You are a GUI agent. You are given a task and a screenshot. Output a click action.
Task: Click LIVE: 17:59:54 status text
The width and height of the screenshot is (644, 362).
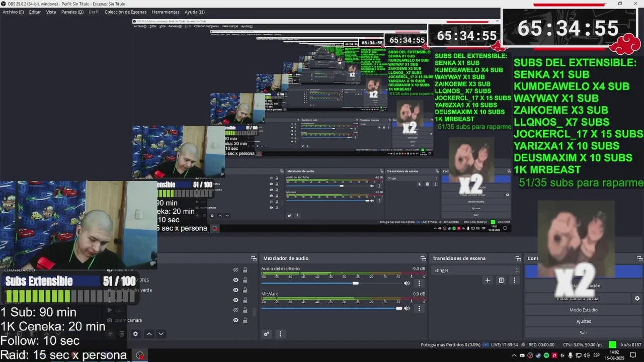pyautogui.click(x=504, y=345)
